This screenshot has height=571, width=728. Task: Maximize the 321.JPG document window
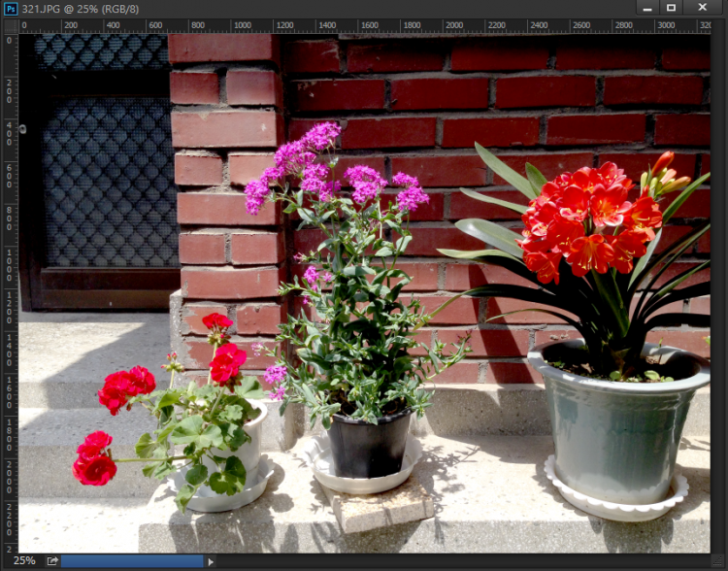point(671,8)
